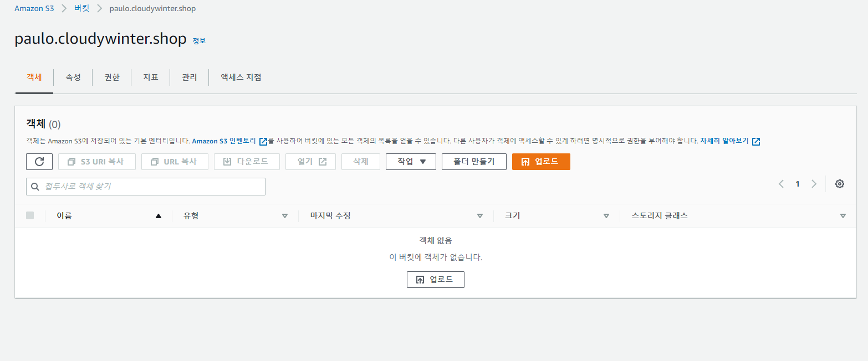Switch to the 관리 tab
This screenshot has height=361, width=868.
(190, 78)
